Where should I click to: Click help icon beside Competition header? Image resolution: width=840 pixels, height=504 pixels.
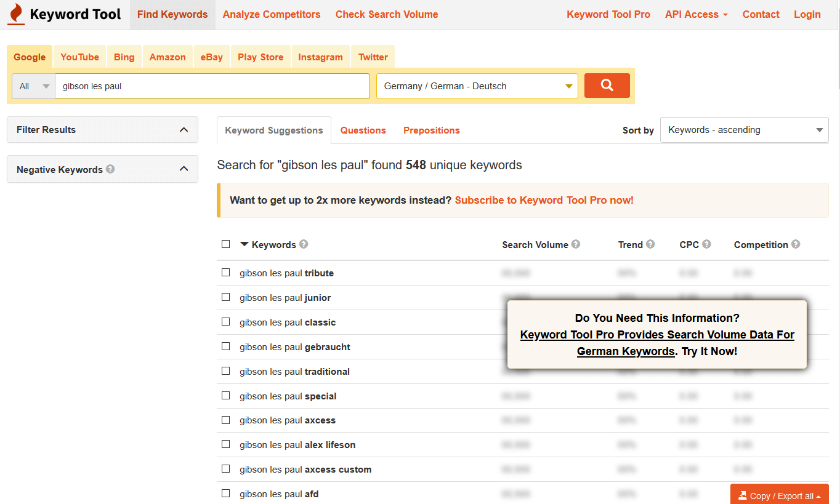pos(796,244)
